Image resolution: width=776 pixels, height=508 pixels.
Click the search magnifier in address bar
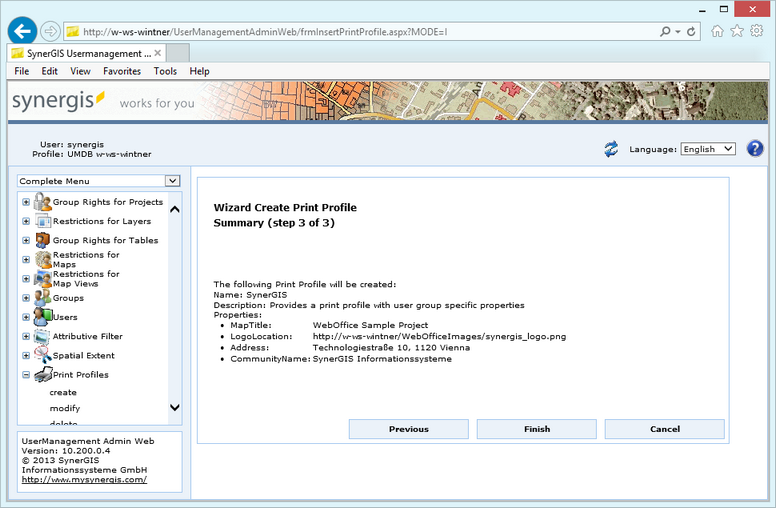pos(665,31)
